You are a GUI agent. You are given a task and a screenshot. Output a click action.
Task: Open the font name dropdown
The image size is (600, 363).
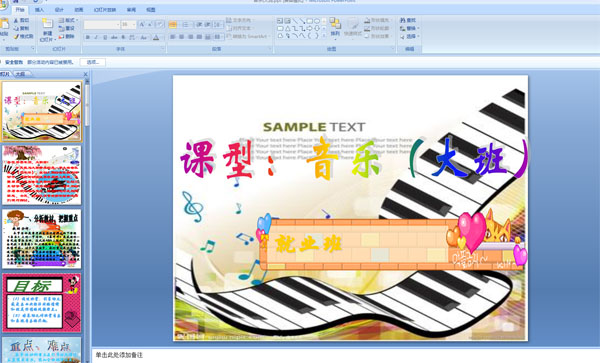click(101, 25)
